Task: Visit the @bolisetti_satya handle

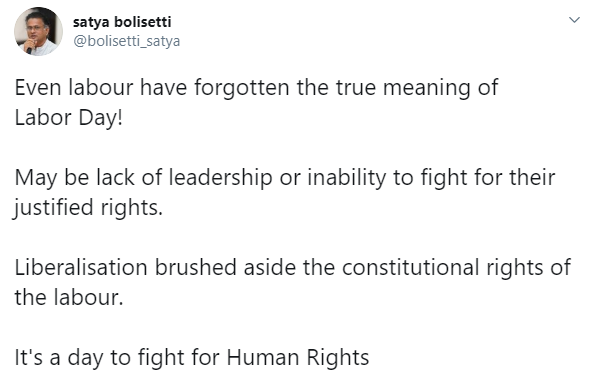Action: click(127, 41)
